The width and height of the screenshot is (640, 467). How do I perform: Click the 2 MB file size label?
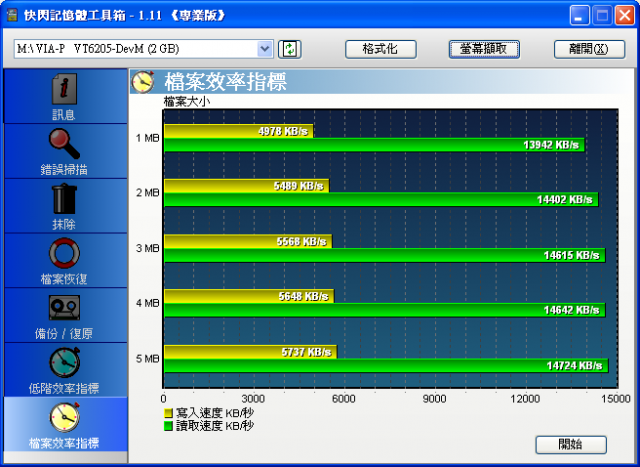coord(147,193)
